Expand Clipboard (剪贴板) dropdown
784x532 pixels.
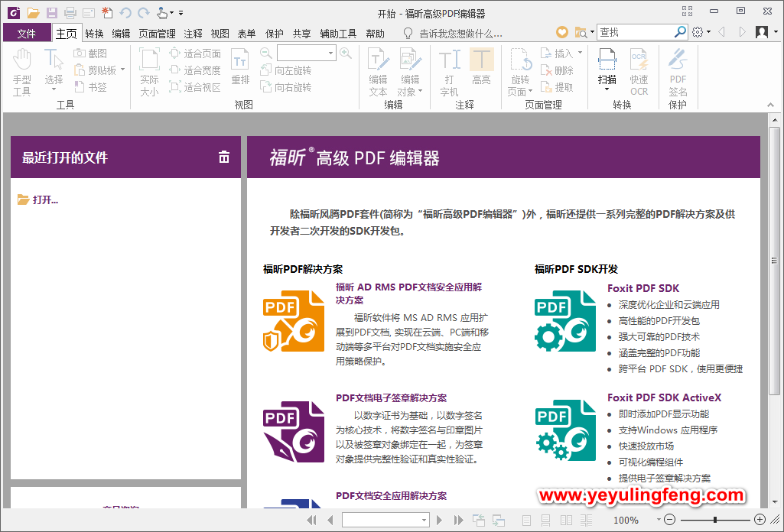(122, 70)
